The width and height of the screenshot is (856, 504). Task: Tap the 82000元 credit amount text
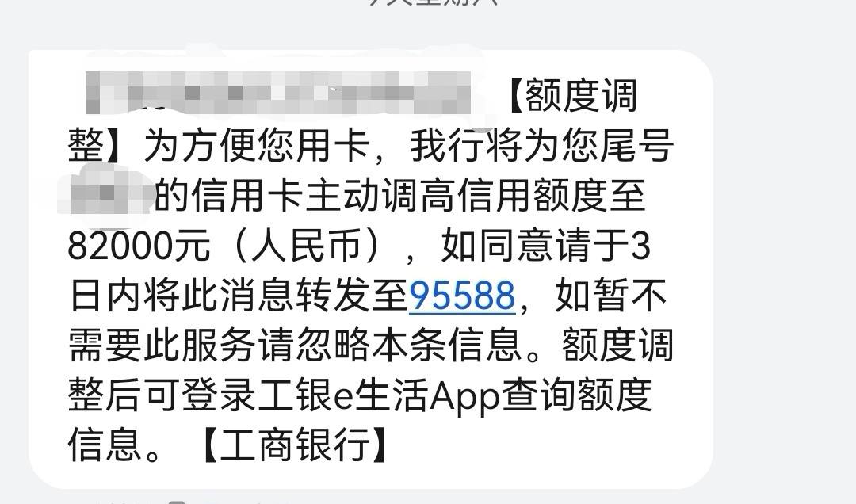tap(139, 246)
